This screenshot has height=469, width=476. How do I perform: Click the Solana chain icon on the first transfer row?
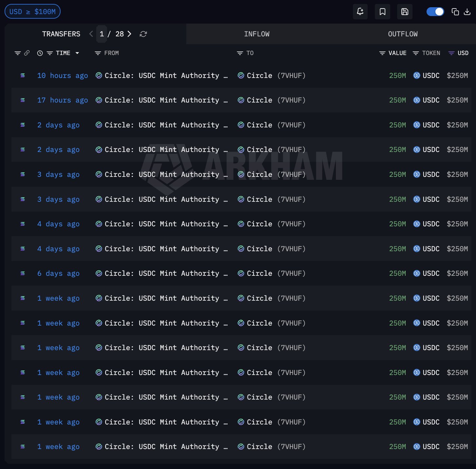click(22, 75)
